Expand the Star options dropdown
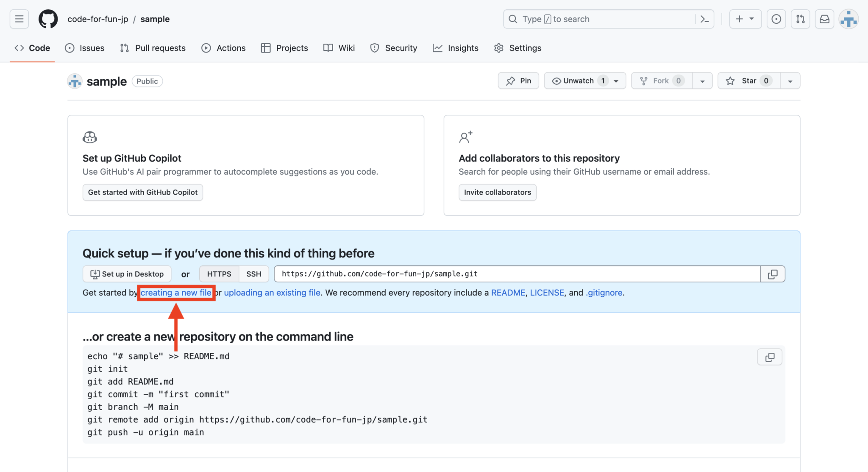This screenshot has width=868, height=472. tap(790, 81)
